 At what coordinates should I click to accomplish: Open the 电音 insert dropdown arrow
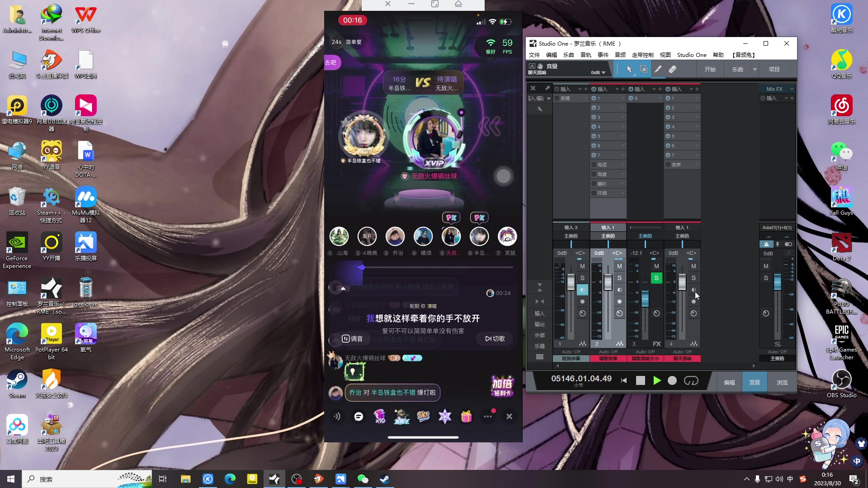[623, 174]
